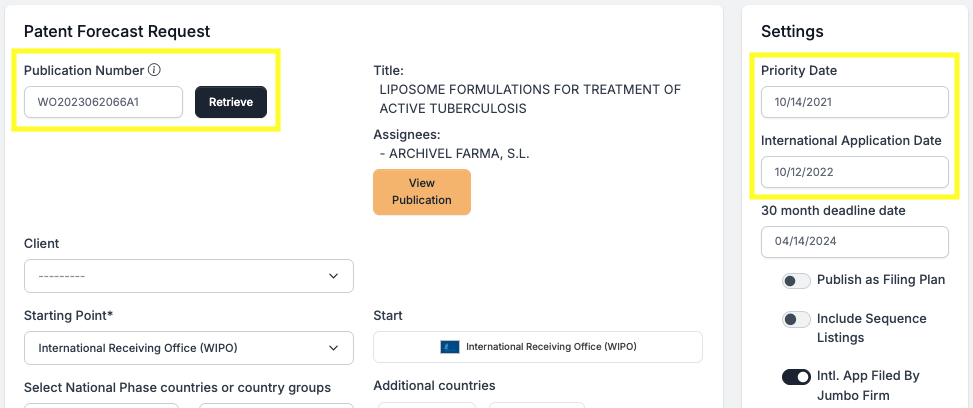Click the liposome formulations title text
The width and height of the screenshot is (973, 408).
pyautogui.click(x=529, y=99)
